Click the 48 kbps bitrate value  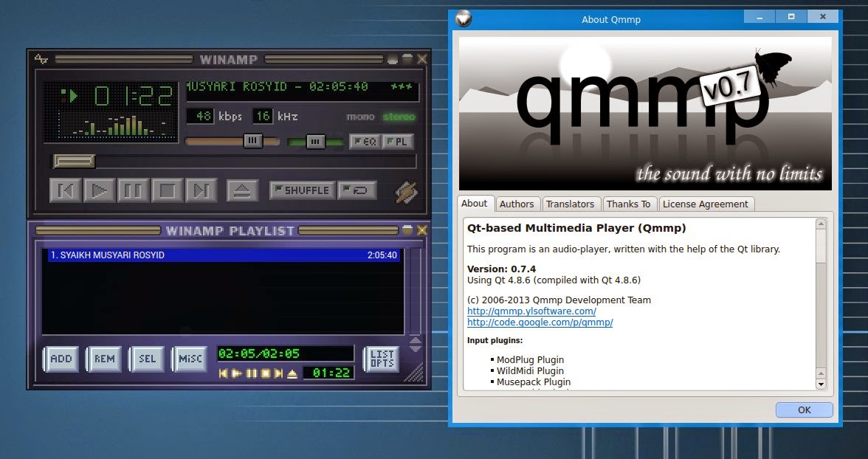(202, 117)
